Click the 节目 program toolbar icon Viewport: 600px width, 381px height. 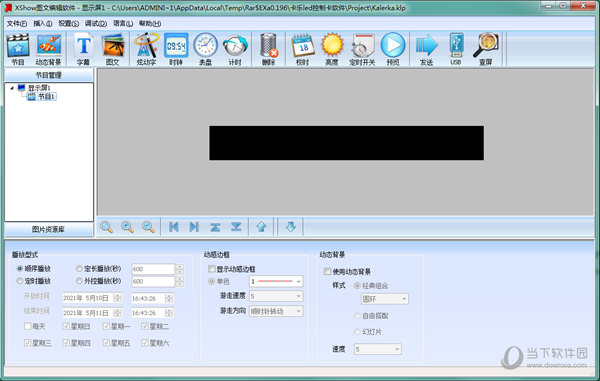tap(18, 49)
